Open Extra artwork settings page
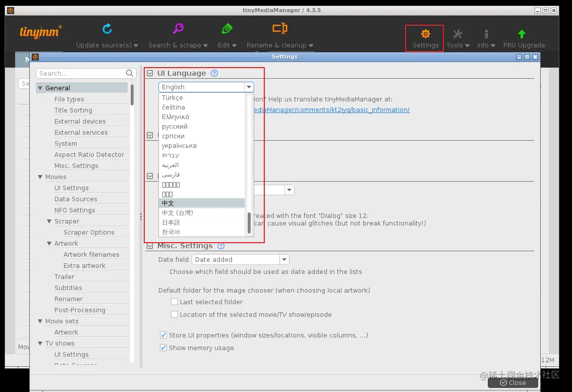This screenshot has height=392, width=572. click(x=84, y=266)
